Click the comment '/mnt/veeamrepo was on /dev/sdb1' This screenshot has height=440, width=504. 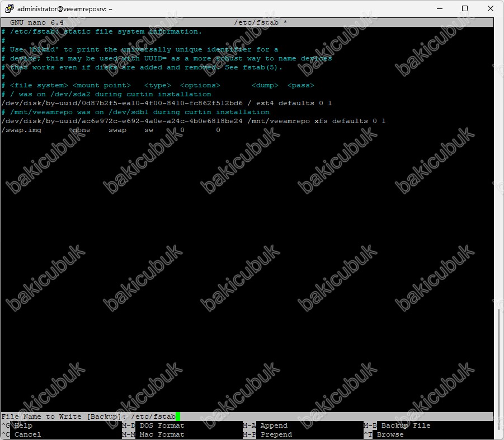coord(135,113)
